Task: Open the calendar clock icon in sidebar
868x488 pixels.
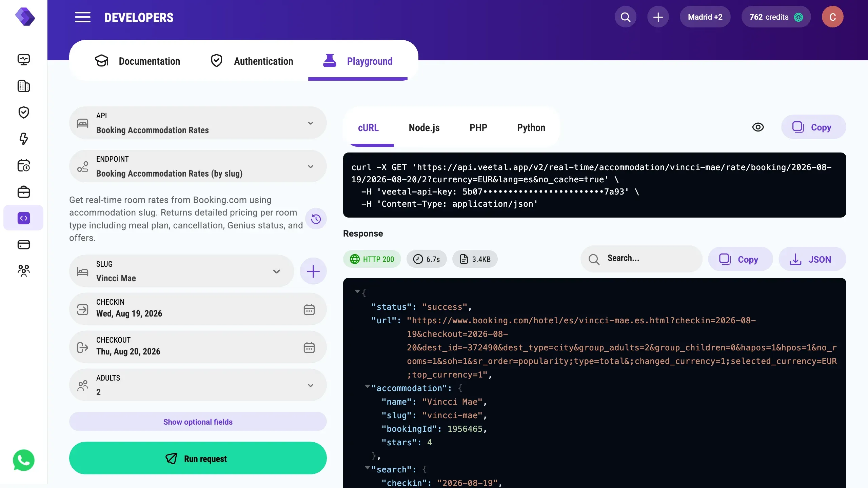Action: [23, 165]
